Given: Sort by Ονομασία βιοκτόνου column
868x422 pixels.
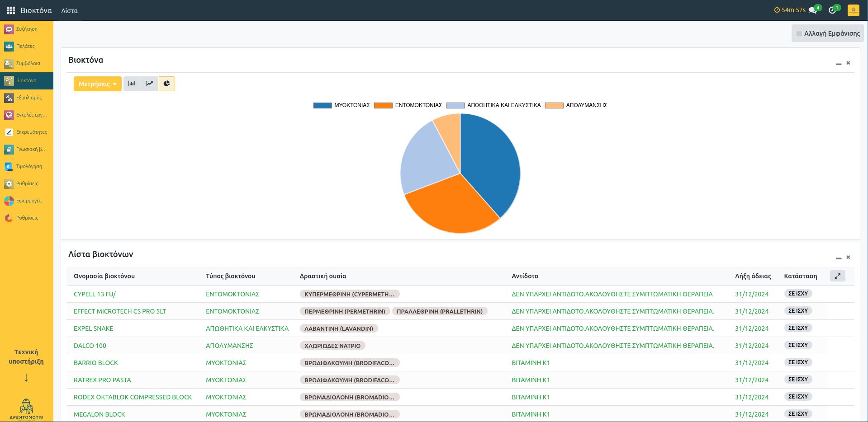Looking at the screenshot, I should click(104, 276).
